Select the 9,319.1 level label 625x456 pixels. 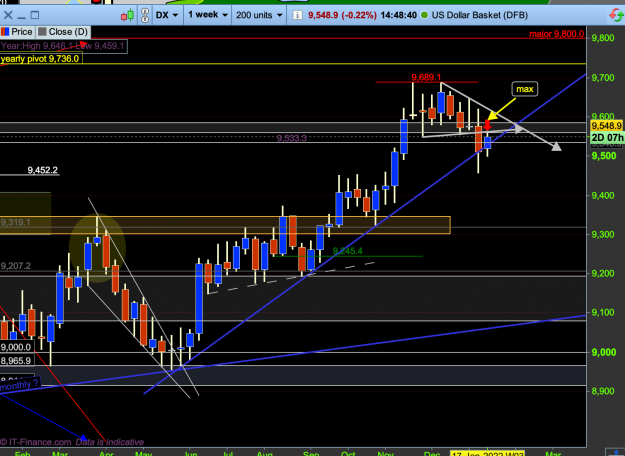[x=16, y=222]
